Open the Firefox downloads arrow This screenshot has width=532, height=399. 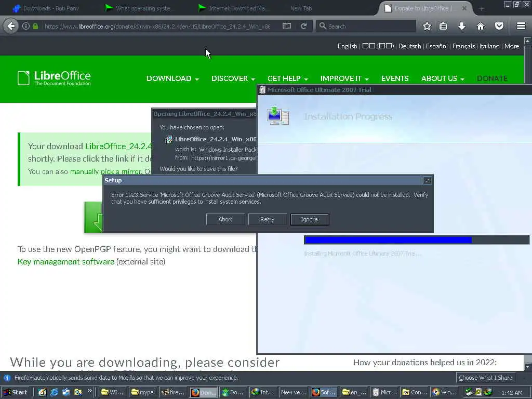[x=462, y=26]
